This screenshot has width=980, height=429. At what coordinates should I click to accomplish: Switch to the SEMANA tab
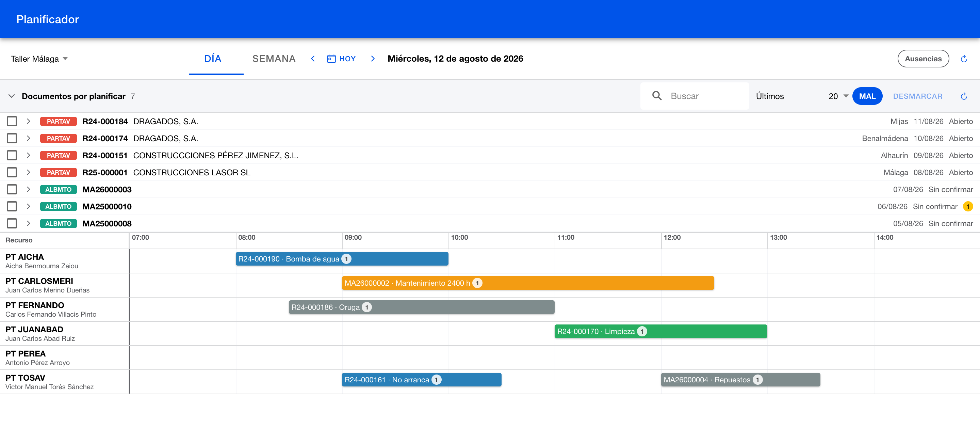(x=274, y=59)
